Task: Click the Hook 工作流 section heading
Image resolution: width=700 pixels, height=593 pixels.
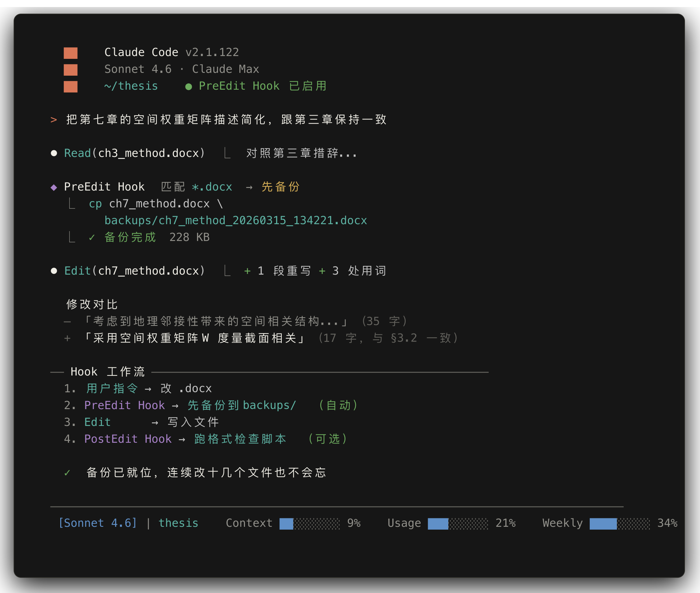Action: click(x=107, y=372)
